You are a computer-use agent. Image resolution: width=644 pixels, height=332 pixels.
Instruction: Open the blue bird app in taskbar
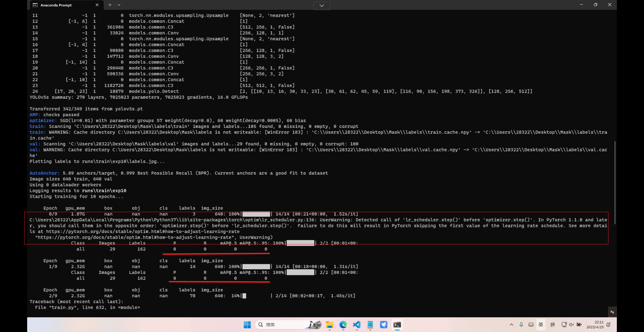coord(384,325)
